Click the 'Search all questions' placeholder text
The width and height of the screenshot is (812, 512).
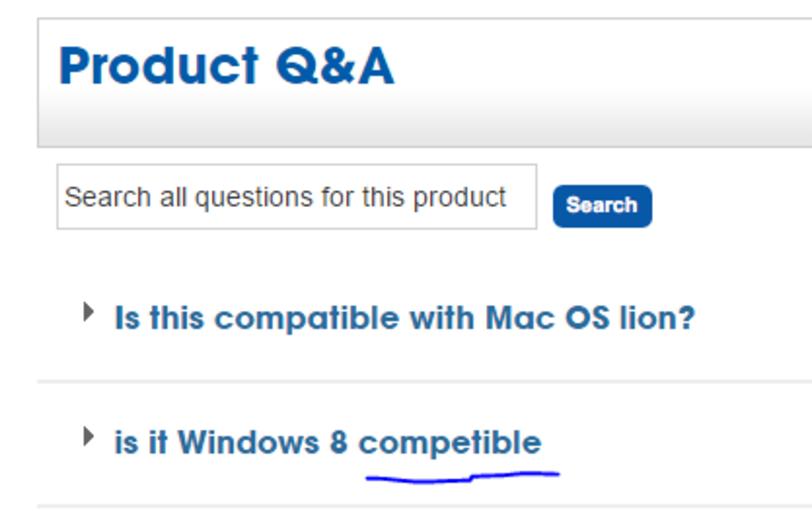click(285, 197)
